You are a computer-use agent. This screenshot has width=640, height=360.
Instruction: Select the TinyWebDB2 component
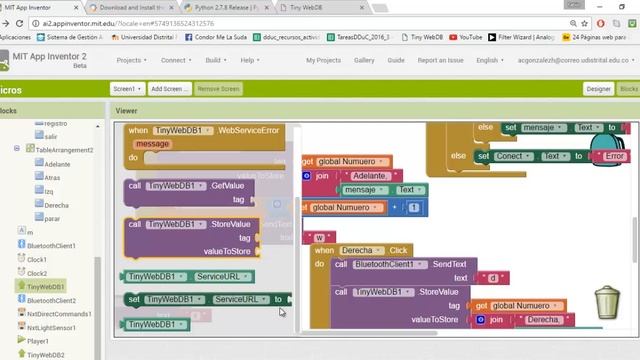(41, 355)
